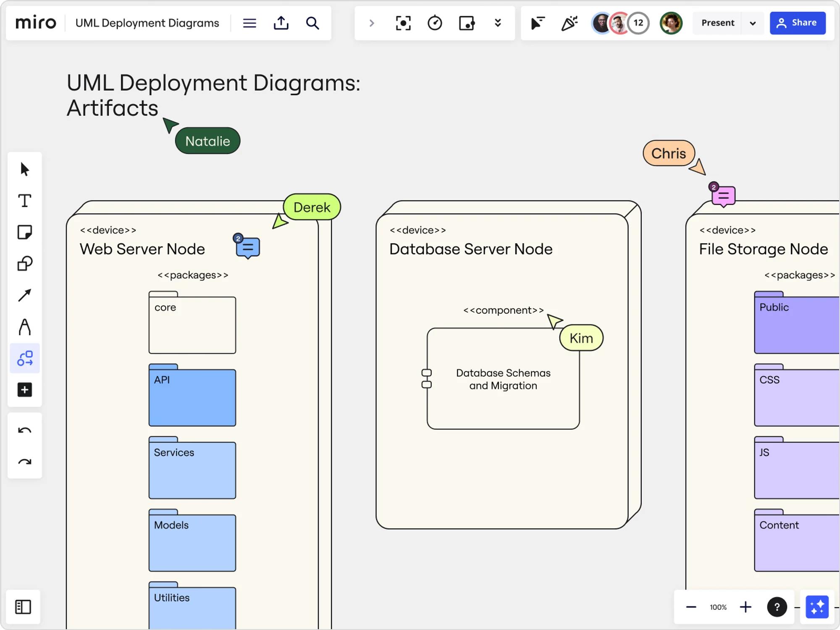Select the Connection line arrow tool
840x630 pixels.
coord(24,295)
